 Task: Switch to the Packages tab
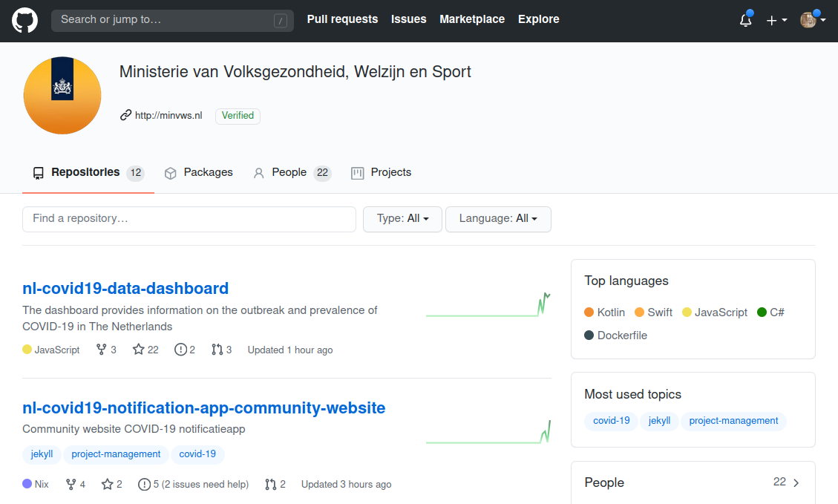(199, 172)
